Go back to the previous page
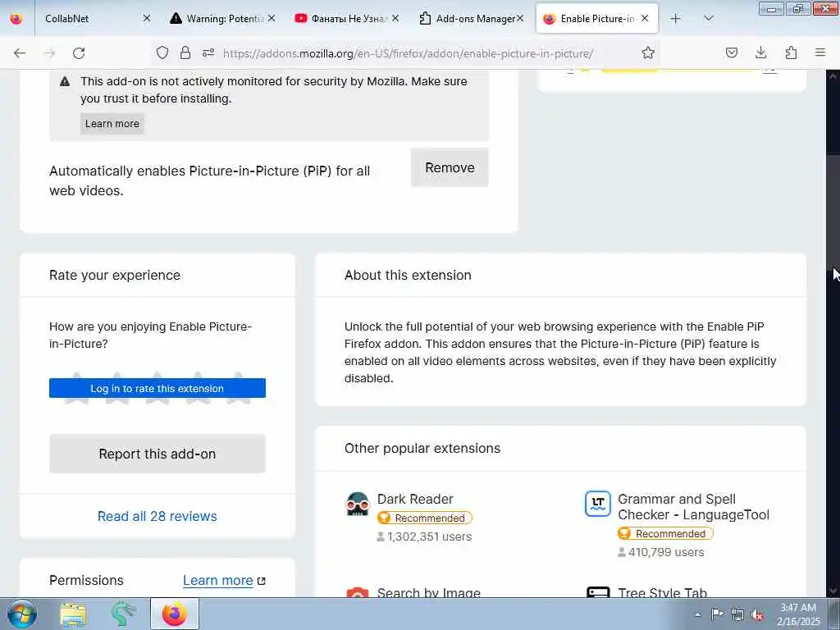This screenshot has width=840, height=630. coord(20,53)
